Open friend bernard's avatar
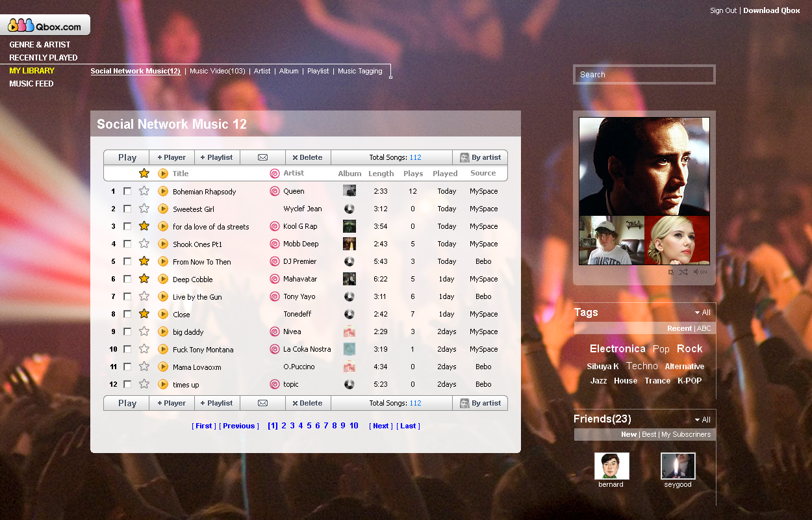Image resolution: width=812 pixels, height=520 pixels. click(x=611, y=466)
